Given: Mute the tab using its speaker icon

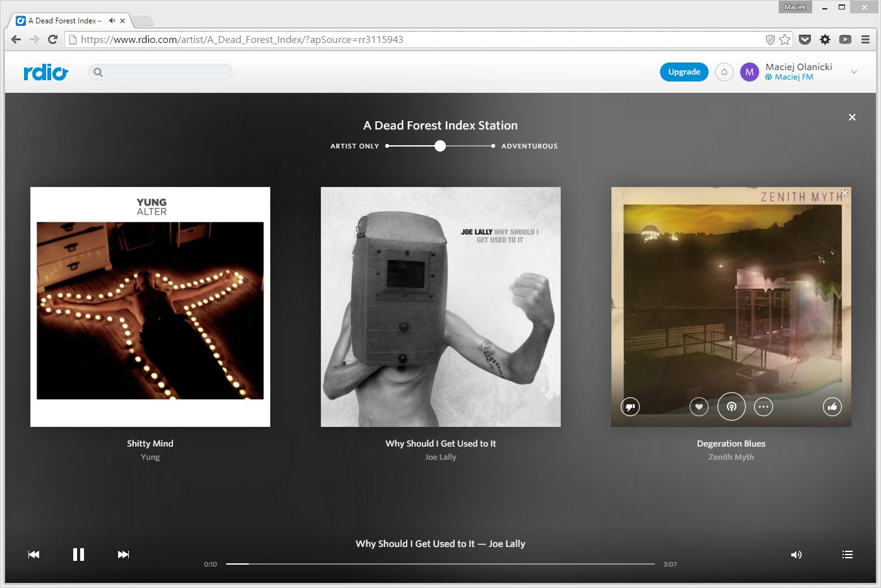Looking at the screenshot, I should (x=112, y=20).
